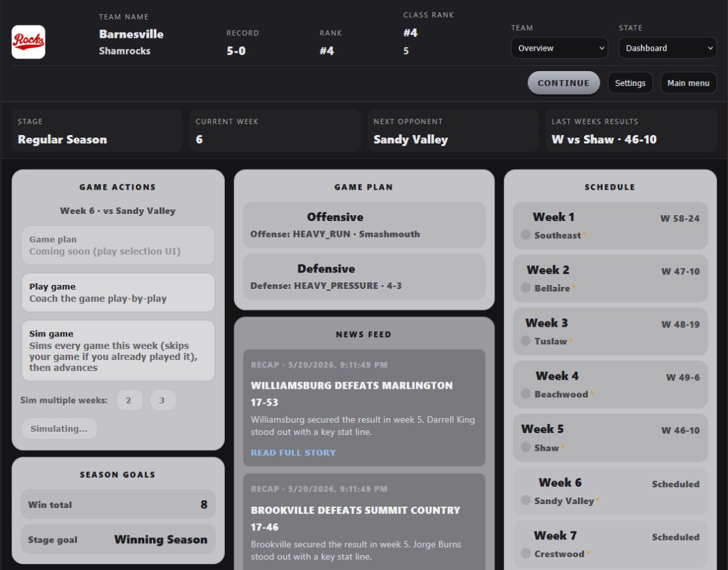
Task: Click the Stage goal Winning Season row
Action: click(118, 539)
